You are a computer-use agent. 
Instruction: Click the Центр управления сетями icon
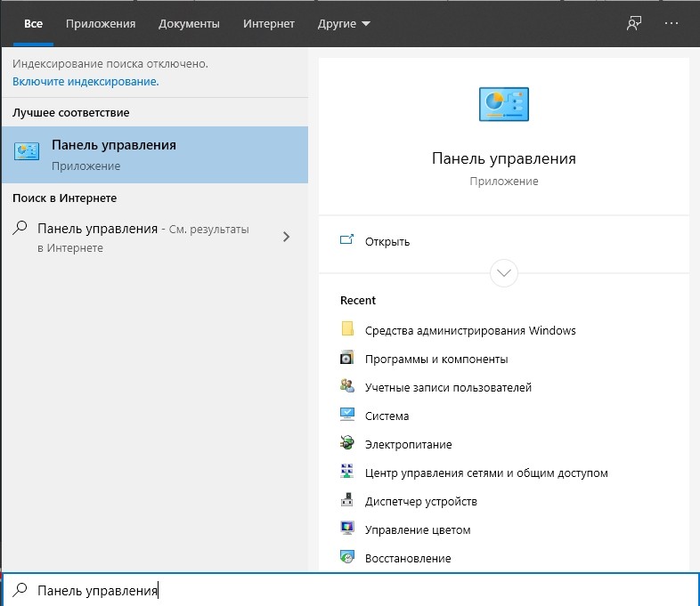(x=346, y=472)
